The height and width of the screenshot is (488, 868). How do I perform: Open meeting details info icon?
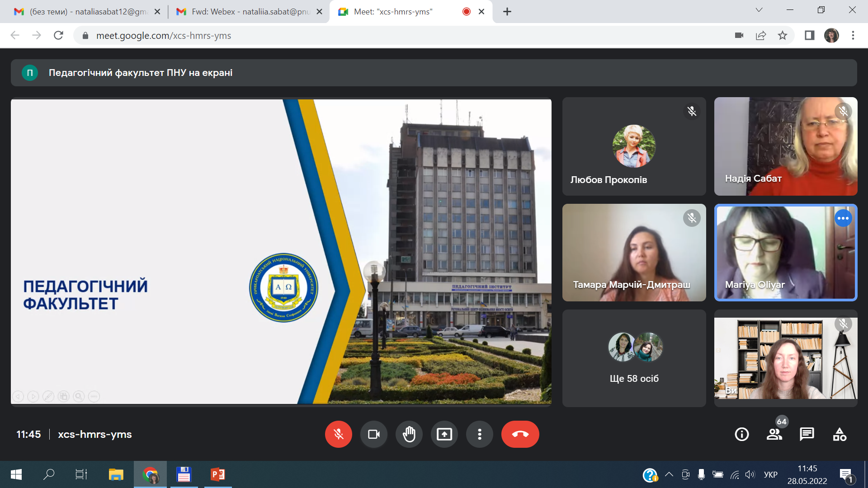(x=742, y=434)
